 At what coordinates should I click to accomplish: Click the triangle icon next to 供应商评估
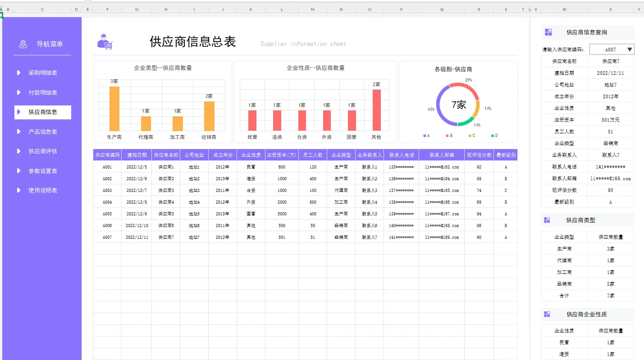click(x=18, y=151)
